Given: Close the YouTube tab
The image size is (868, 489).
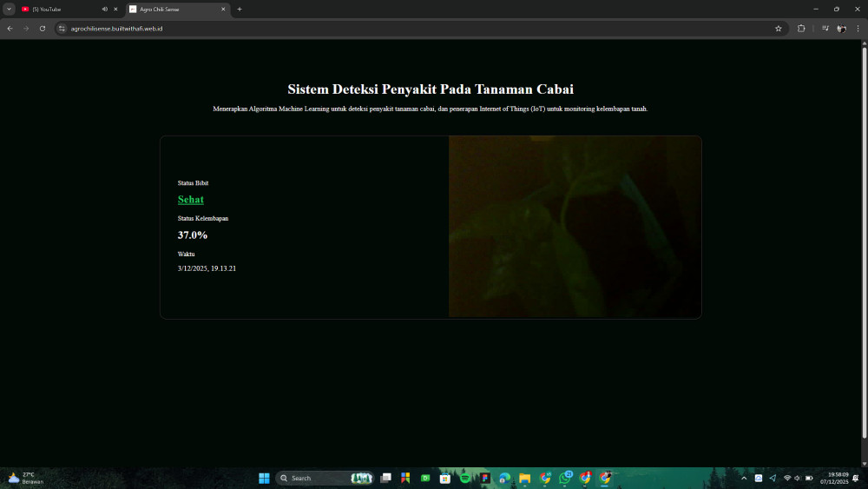Looking at the screenshot, I should click(x=115, y=9).
